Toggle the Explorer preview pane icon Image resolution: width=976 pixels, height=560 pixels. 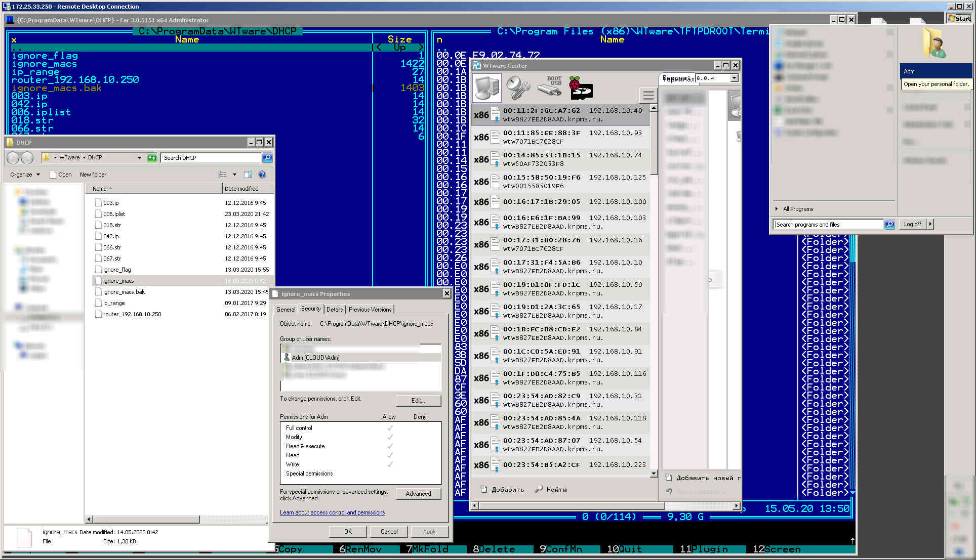click(x=248, y=175)
